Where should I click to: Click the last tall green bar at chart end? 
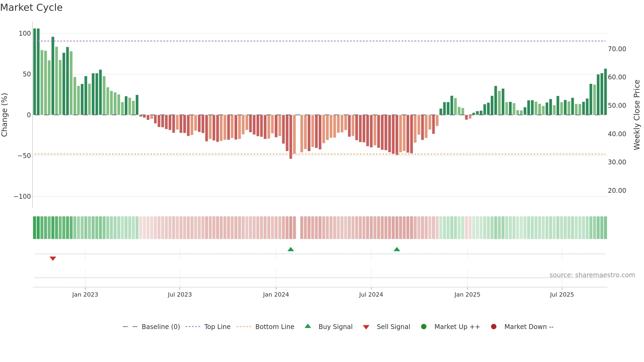[605, 92]
